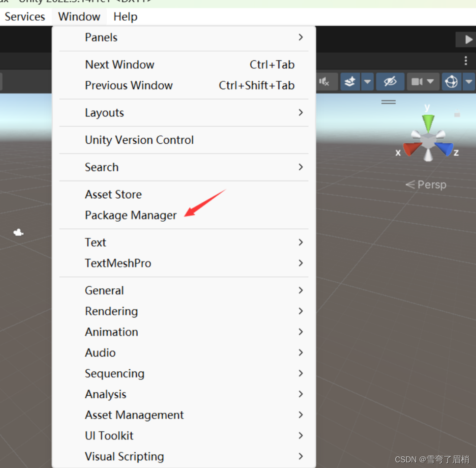Screen dimensions: 476x468
Task: Expand the Layouts submenu
Action: pyautogui.click(x=184, y=113)
